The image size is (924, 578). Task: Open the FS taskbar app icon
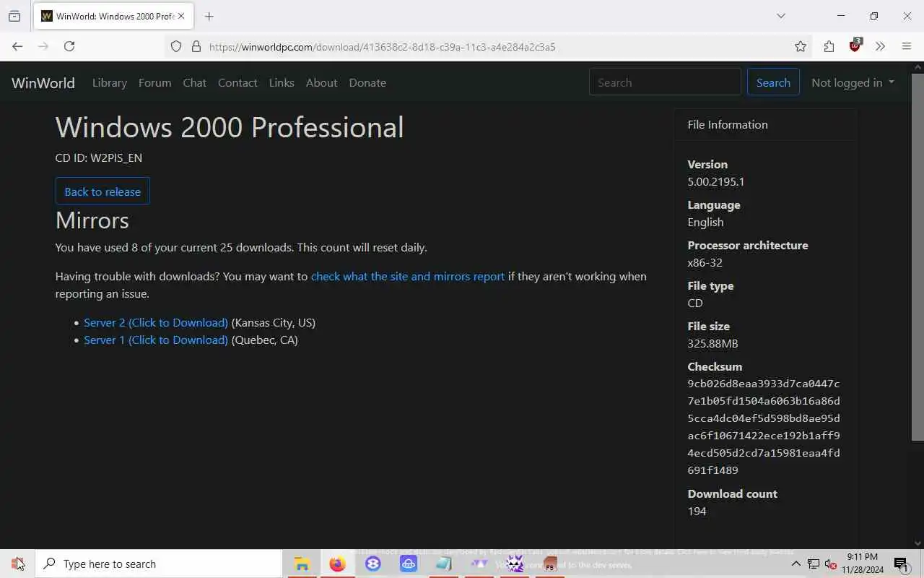click(x=550, y=564)
